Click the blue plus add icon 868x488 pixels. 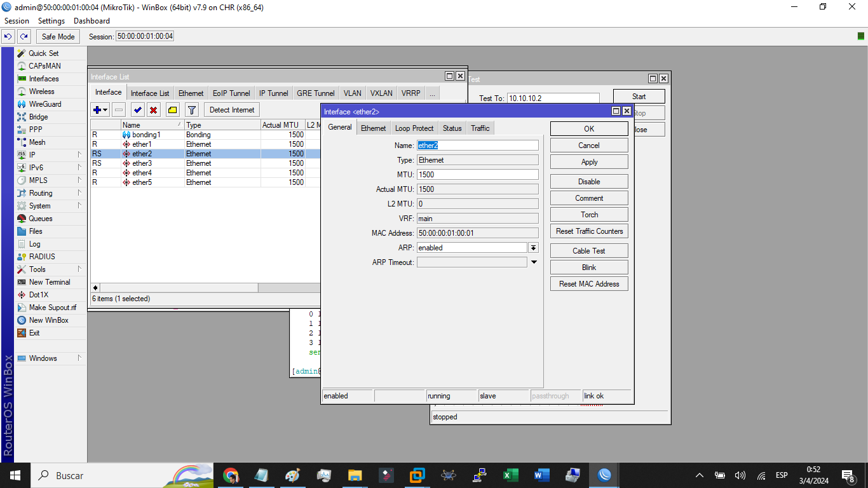[97, 110]
